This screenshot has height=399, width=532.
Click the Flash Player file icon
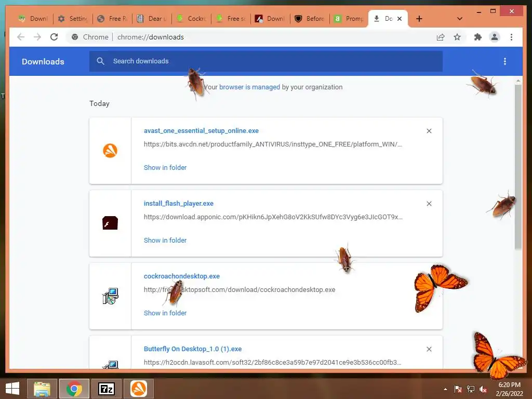(110, 223)
